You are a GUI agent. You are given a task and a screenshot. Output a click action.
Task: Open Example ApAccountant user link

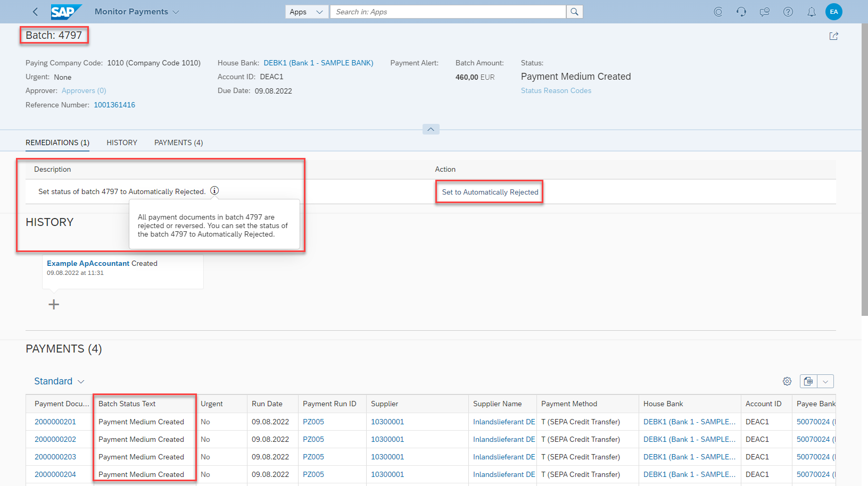[88, 263]
